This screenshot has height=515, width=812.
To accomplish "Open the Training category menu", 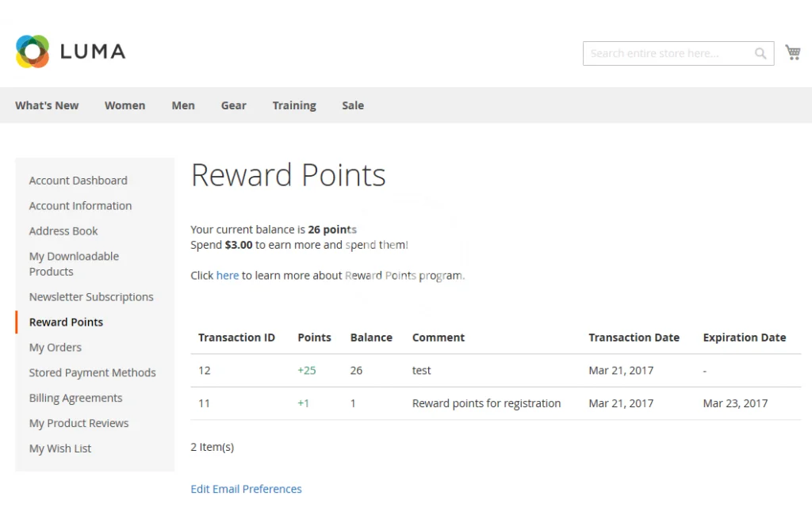I will click(294, 105).
